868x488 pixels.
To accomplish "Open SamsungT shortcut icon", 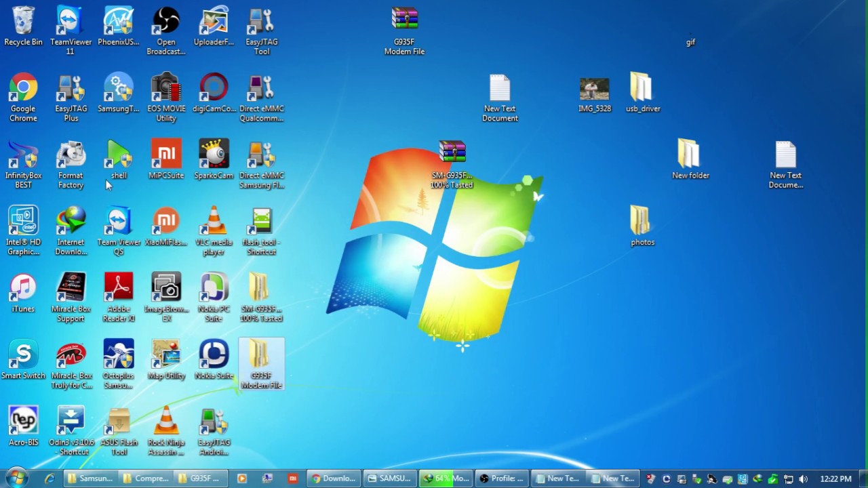I will point(118,94).
